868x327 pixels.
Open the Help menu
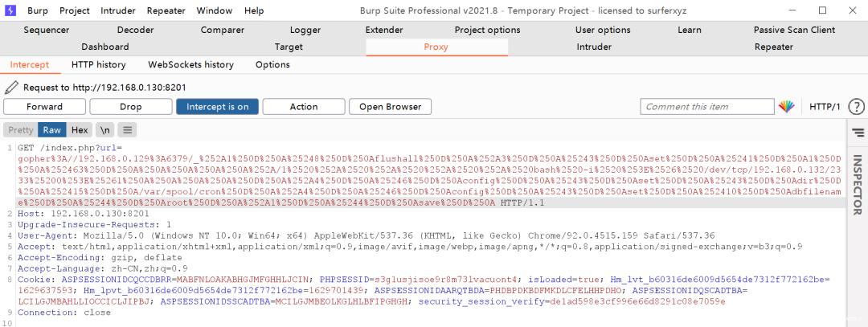[254, 10]
